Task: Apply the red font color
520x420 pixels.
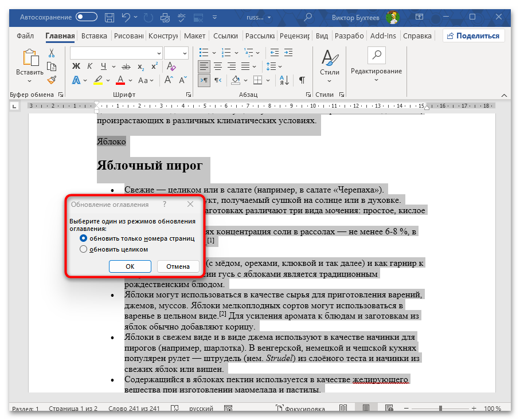Action: [120, 80]
